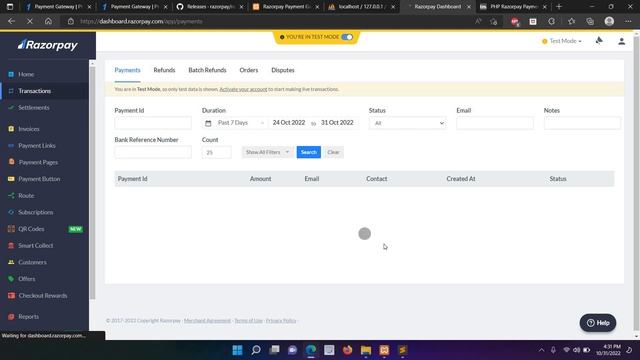Open a new browser tab

pyautogui.click(x=559, y=7)
